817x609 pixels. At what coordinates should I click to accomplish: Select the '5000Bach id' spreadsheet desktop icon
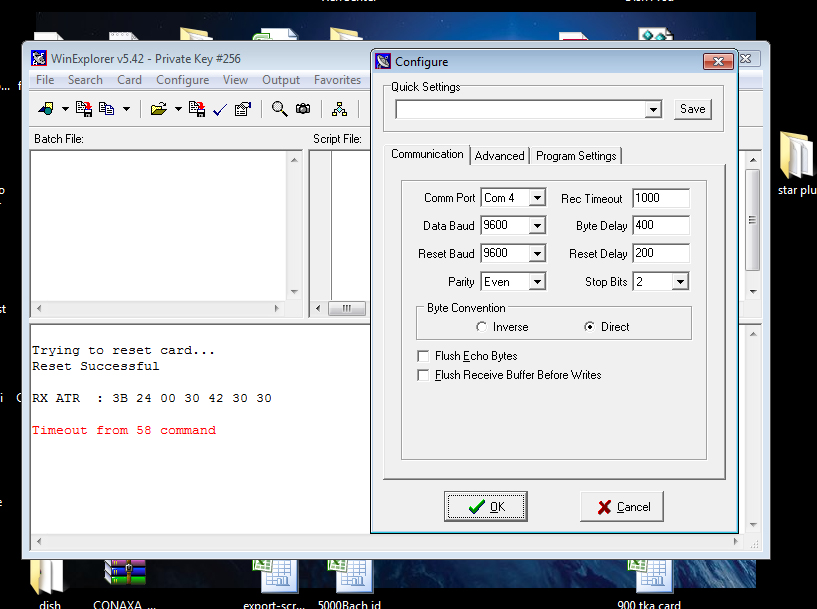tap(350, 583)
